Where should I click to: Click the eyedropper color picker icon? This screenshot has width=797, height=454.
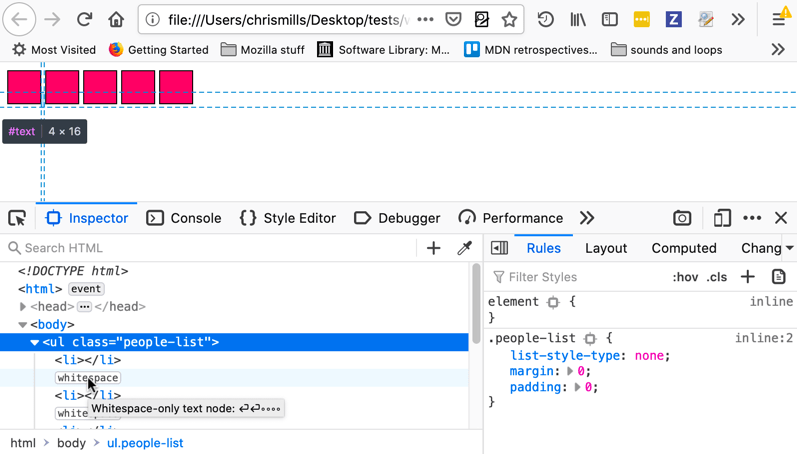coord(464,248)
